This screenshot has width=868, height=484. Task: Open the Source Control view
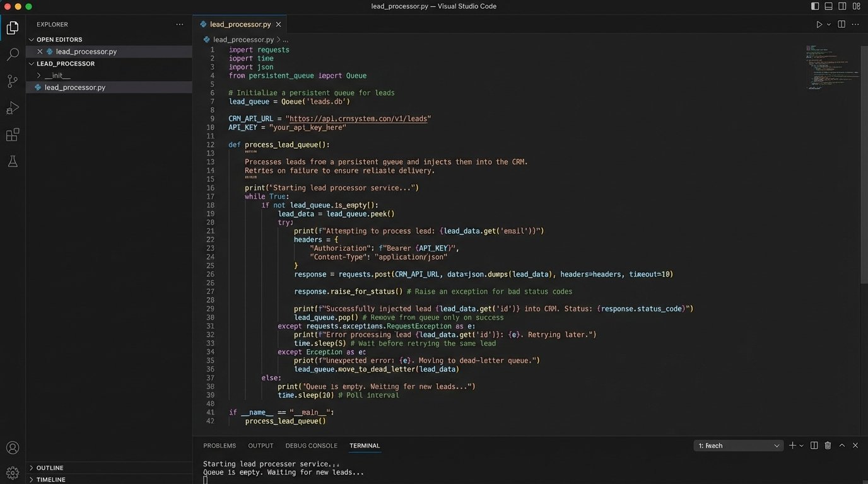click(12, 81)
